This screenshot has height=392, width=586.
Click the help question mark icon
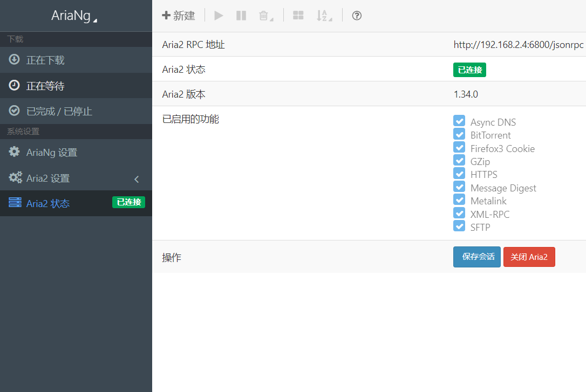click(x=357, y=16)
